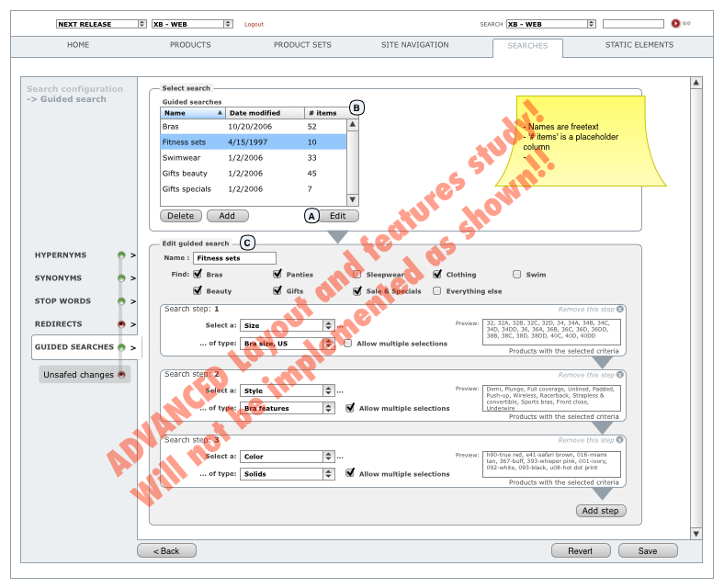Click the Unsafed changes button
Image resolution: width=724 pixels, height=588 pixels.
(x=85, y=375)
